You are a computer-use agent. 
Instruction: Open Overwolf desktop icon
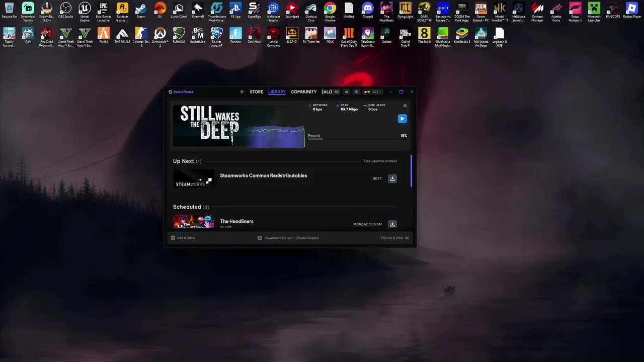click(198, 11)
